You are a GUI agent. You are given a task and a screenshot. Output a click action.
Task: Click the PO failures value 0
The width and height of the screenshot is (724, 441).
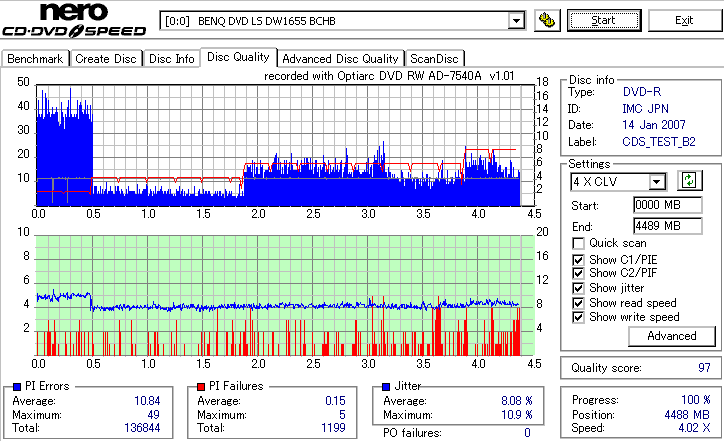[x=527, y=433]
